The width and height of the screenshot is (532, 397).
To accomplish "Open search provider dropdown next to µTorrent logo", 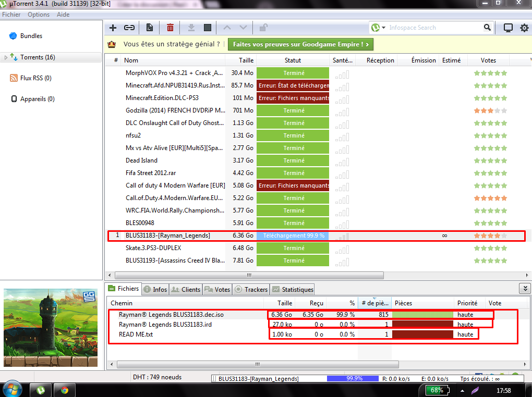I will pyautogui.click(x=383, y=28).
